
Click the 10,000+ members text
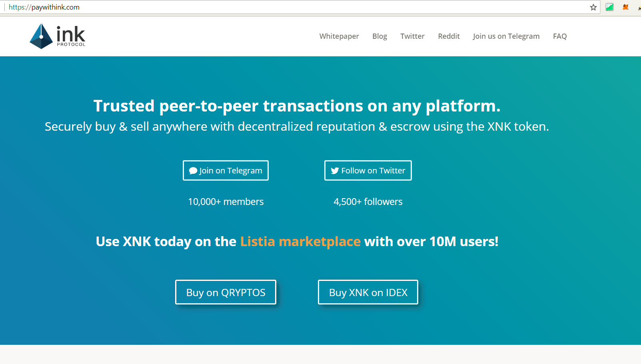(x=226, y=202)
